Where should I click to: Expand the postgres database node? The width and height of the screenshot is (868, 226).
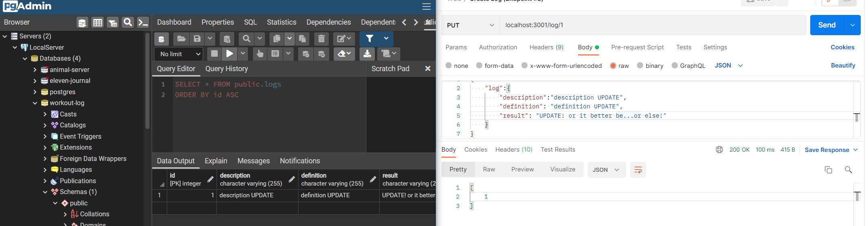pyautogui.click(x=35, y=92)
